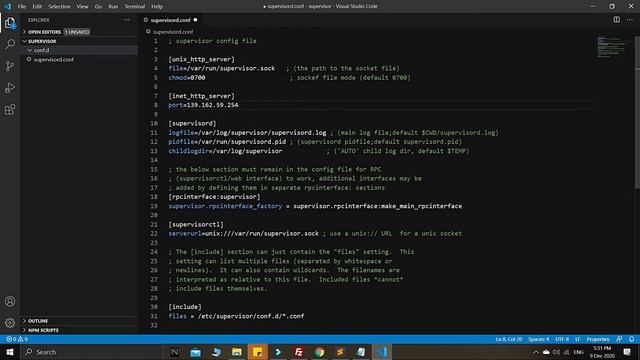The height and width of the screenshot is (360, 640).
Task: Click the unsaved dot on supervisord.conf tab
Action: [x=196, y=20]
